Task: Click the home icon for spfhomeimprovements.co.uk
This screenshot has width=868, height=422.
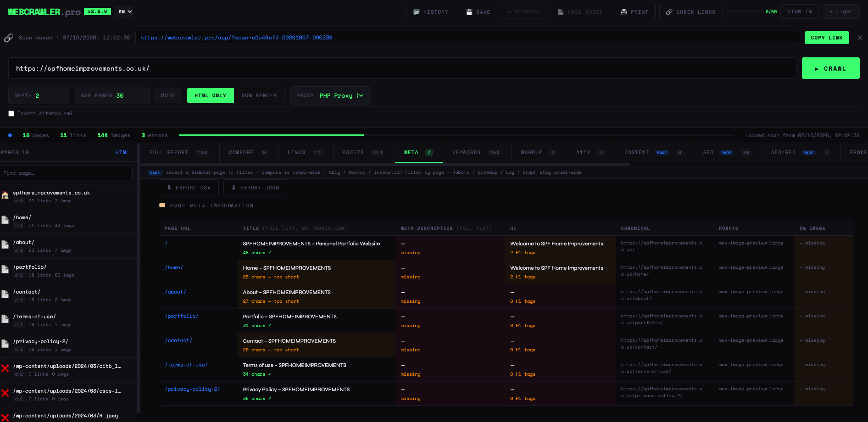Action: [5, 195]
